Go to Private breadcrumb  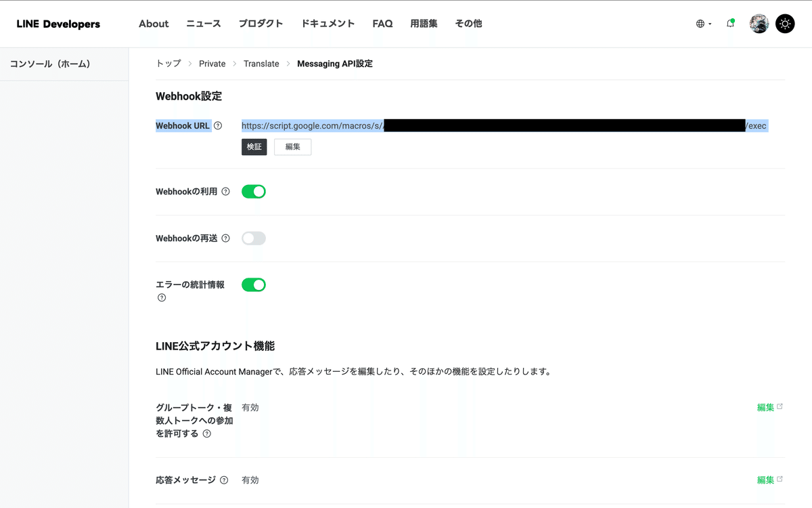tap(212, 64)
